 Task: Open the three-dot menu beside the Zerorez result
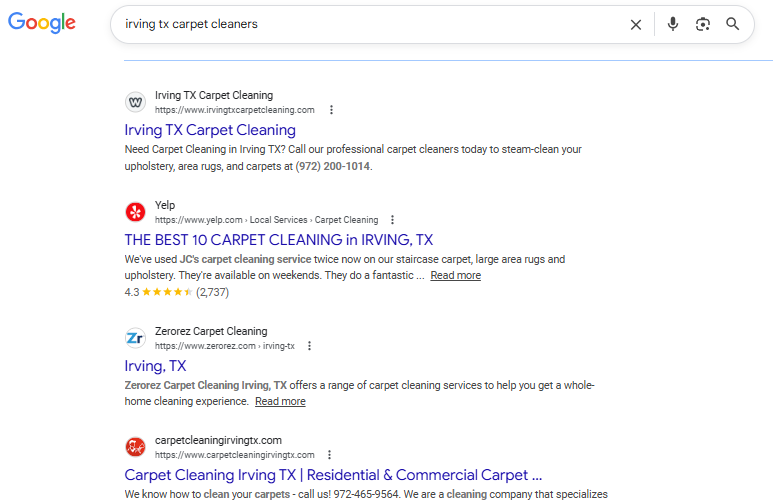tap(310, 346)
